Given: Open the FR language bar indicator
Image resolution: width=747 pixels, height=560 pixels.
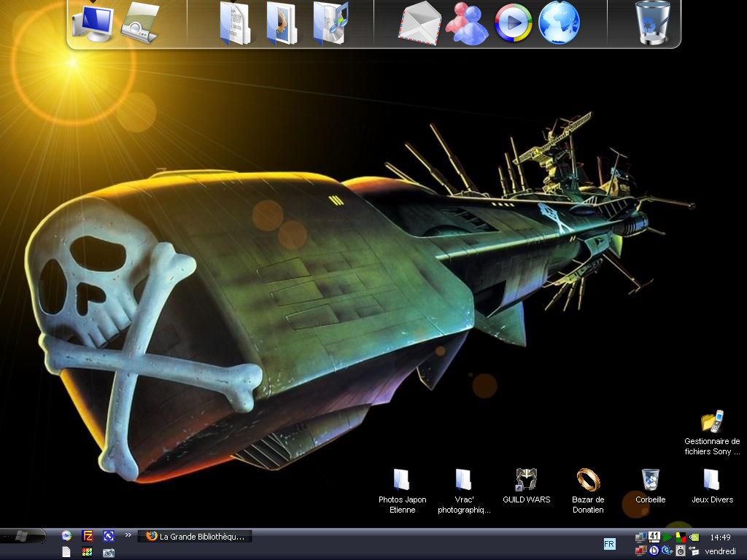Looking at the screenshot, I should coord(609,544).
